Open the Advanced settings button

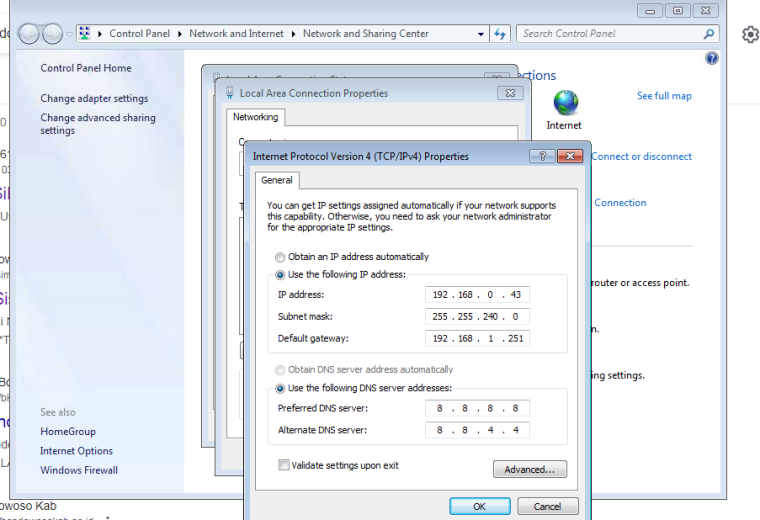(530, 469)
